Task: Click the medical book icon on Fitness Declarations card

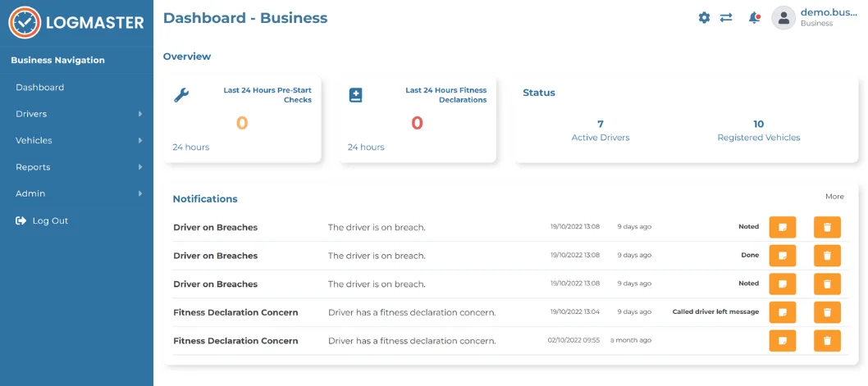Action: click(355, 96)
